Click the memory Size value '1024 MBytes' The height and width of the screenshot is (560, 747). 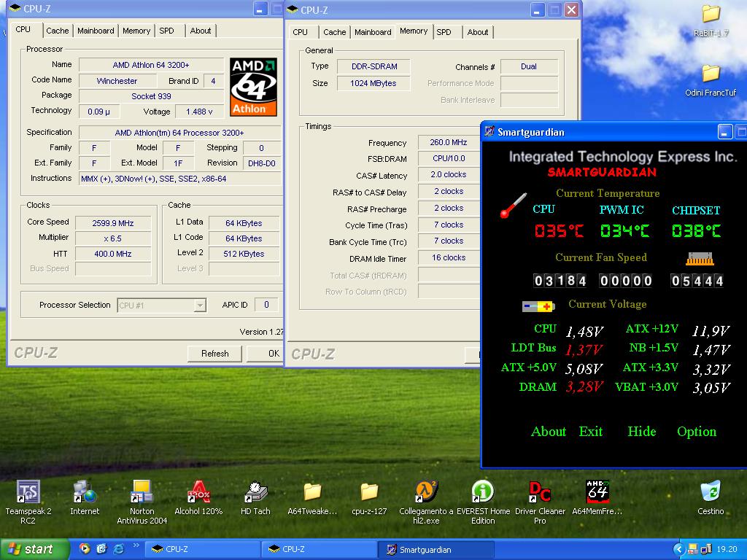coord(374,83)
